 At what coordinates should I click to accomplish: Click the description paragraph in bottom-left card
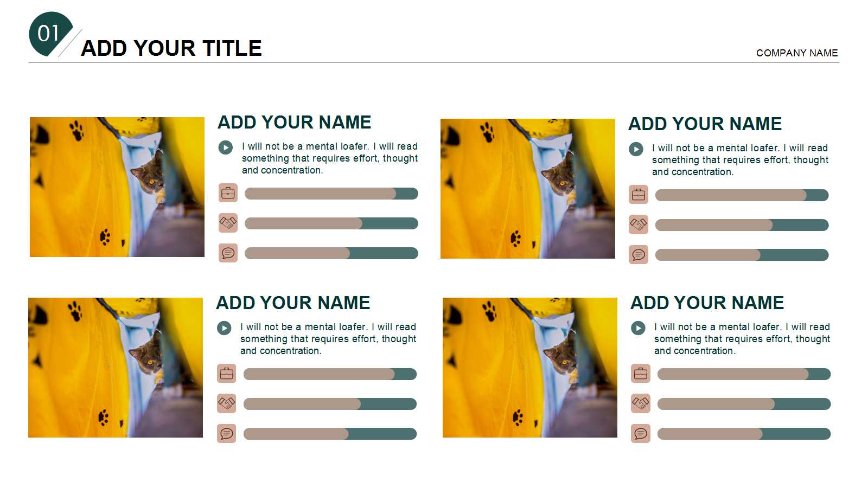pos(328,339)
